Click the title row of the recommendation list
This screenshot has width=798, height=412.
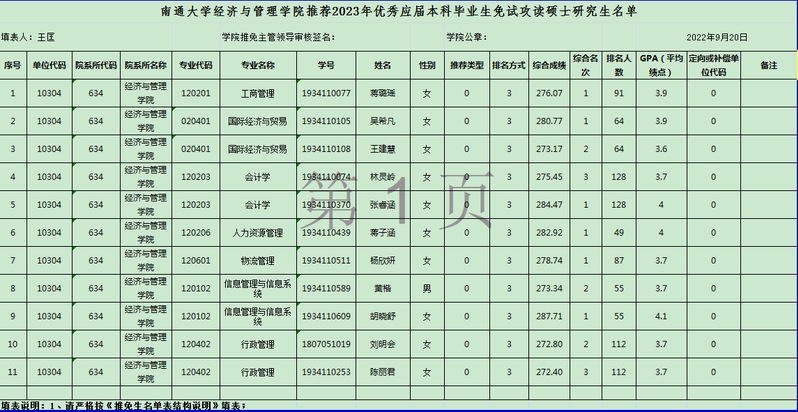click(399, 12)
